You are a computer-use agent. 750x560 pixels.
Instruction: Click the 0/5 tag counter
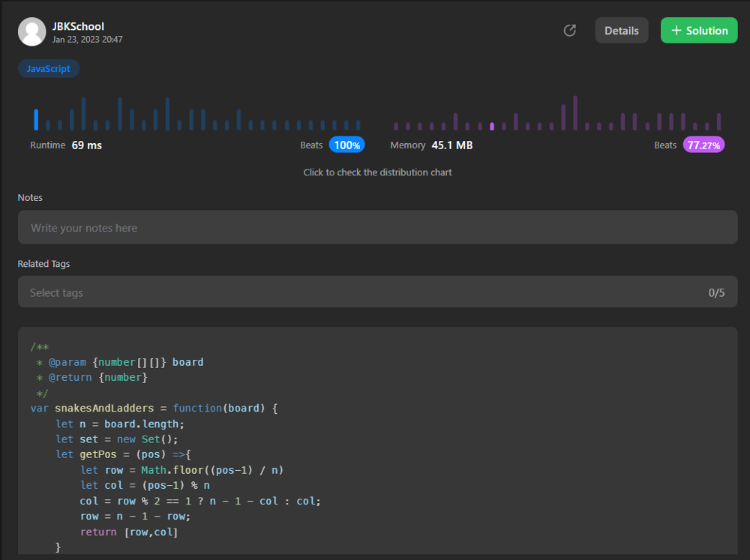716,292
